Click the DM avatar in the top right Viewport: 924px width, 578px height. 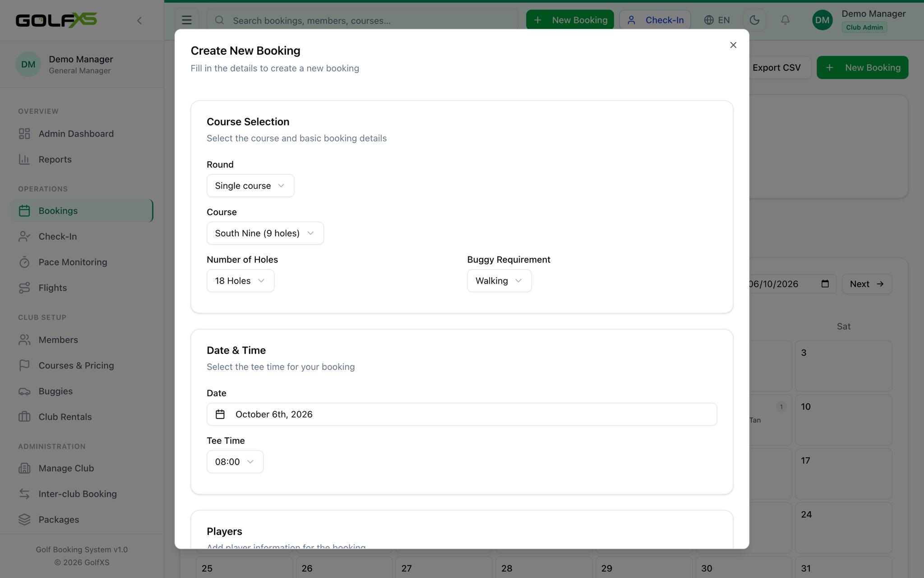pos(822,20)
